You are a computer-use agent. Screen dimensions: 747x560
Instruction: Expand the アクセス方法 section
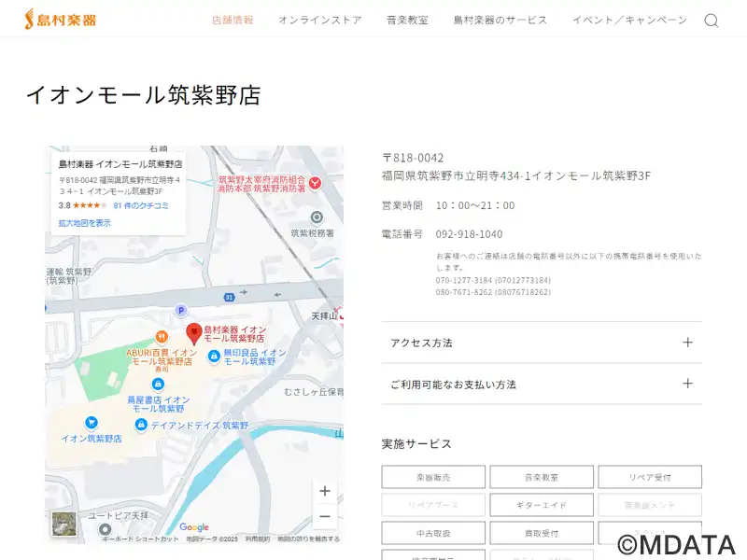coord(542,343)
